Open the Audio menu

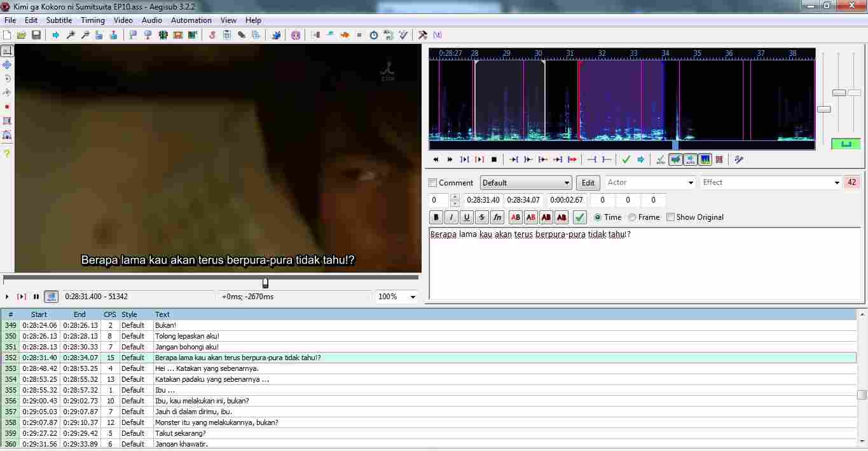(152, 20)
